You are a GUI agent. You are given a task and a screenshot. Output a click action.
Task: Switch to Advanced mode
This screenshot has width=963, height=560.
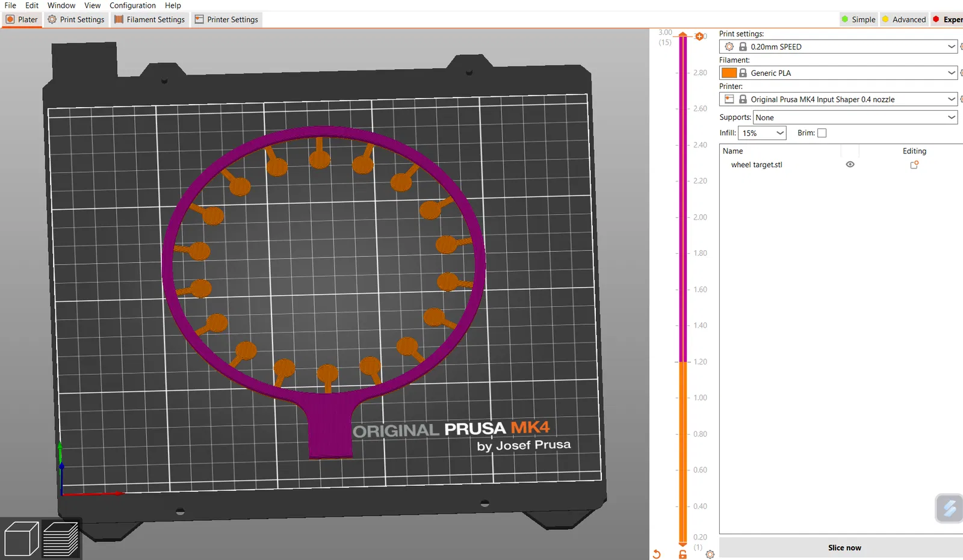[903, 19]
